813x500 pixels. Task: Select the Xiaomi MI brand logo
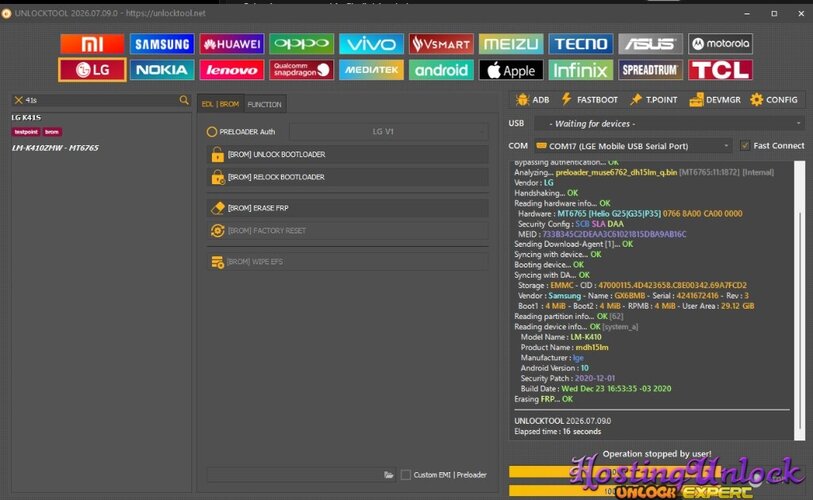[x=92, y=44]
